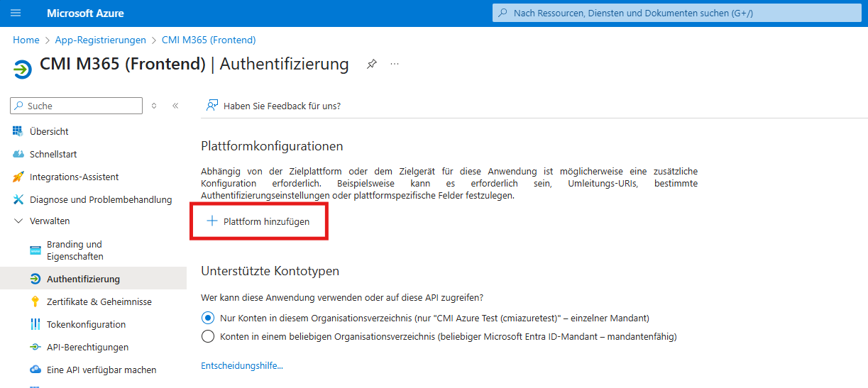Click the Schnellstart cloud icon
The image size is (868, 388).
18,154
